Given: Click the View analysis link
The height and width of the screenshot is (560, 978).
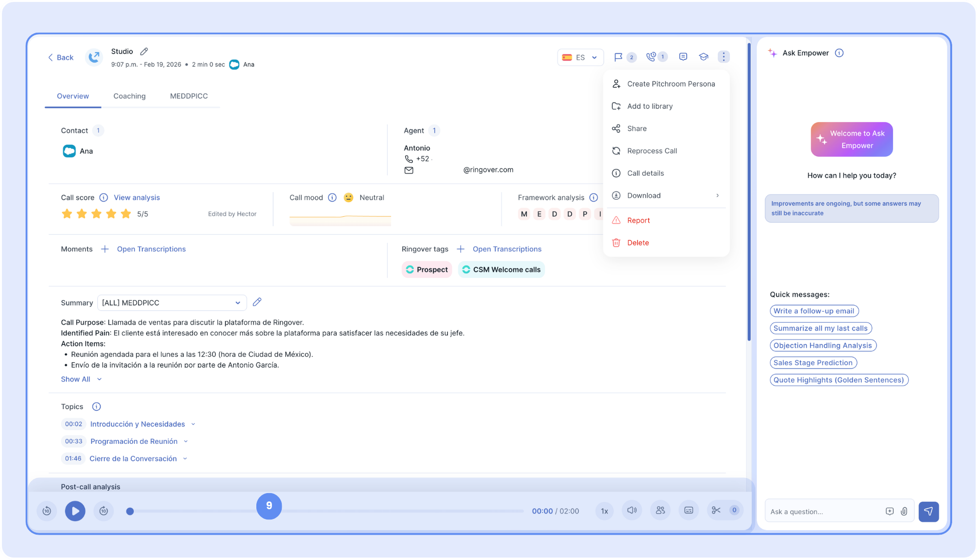Looking at the screenshot, I should coord(137,198).
